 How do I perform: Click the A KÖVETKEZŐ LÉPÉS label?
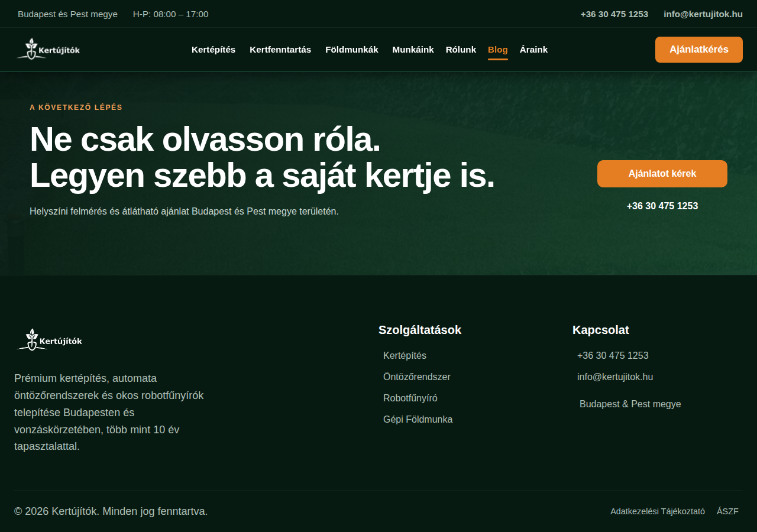[76, 108]
